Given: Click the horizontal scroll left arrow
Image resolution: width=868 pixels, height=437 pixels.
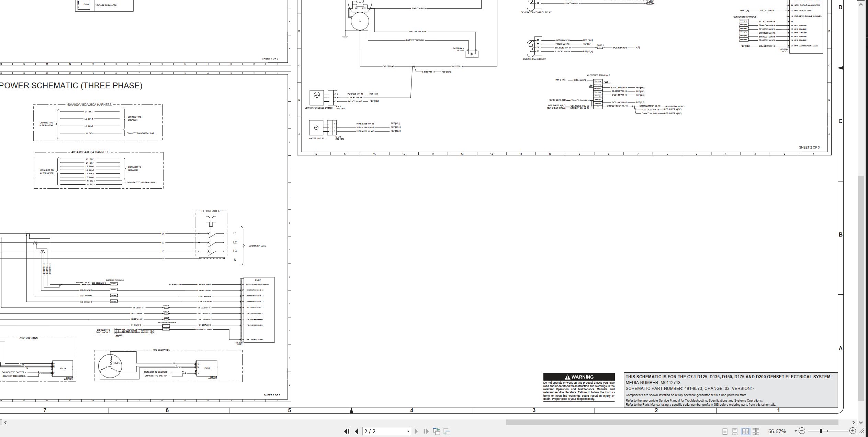Looking at the screenshot, I should (5, 423).
